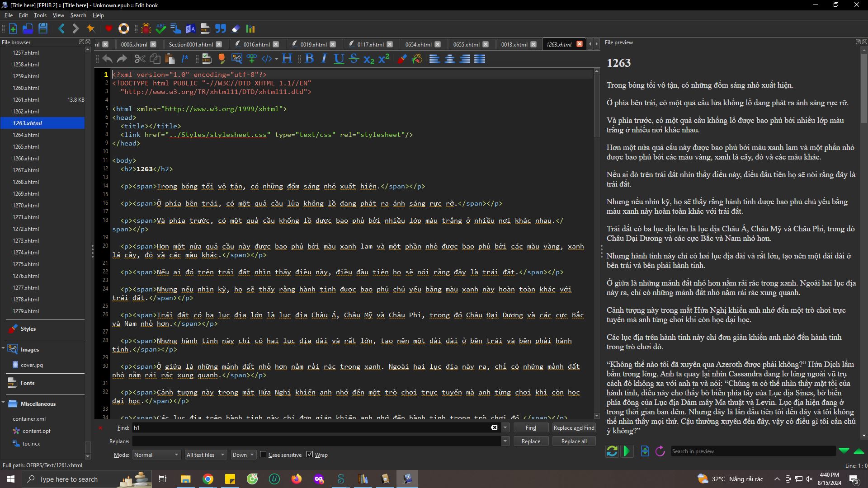Apply Italic formatting
The width and height of the screenshot is (868, 488).
click(324, 59)
